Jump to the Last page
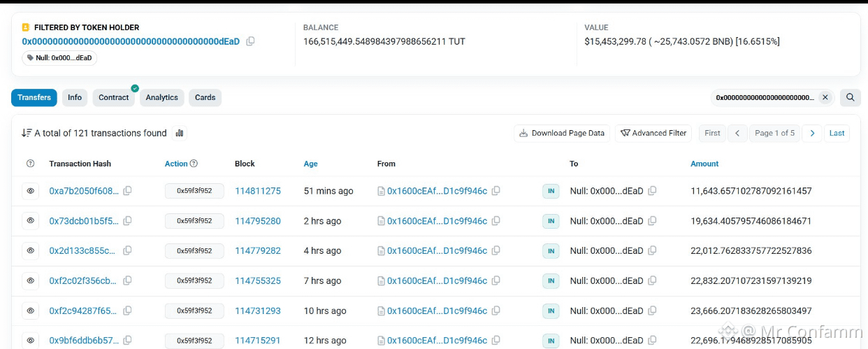The width and height of the screenshot is (868, 349). tap(837, 133)
